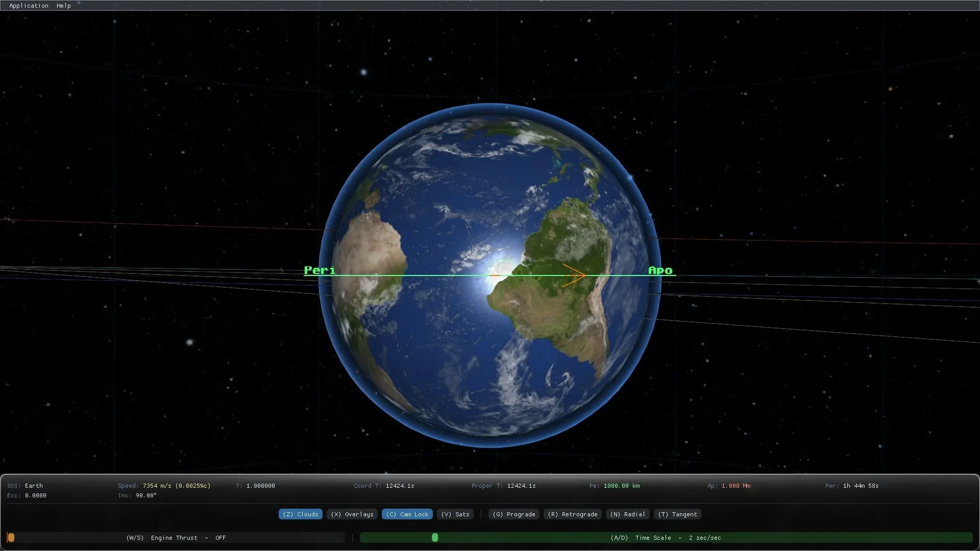Screen dimensions: 980x551
Task: Open the Help menu
Action: point(64,6)
